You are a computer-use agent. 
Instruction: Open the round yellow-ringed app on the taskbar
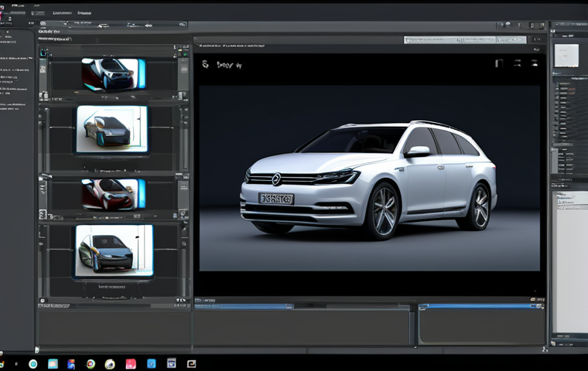point(110,364)
